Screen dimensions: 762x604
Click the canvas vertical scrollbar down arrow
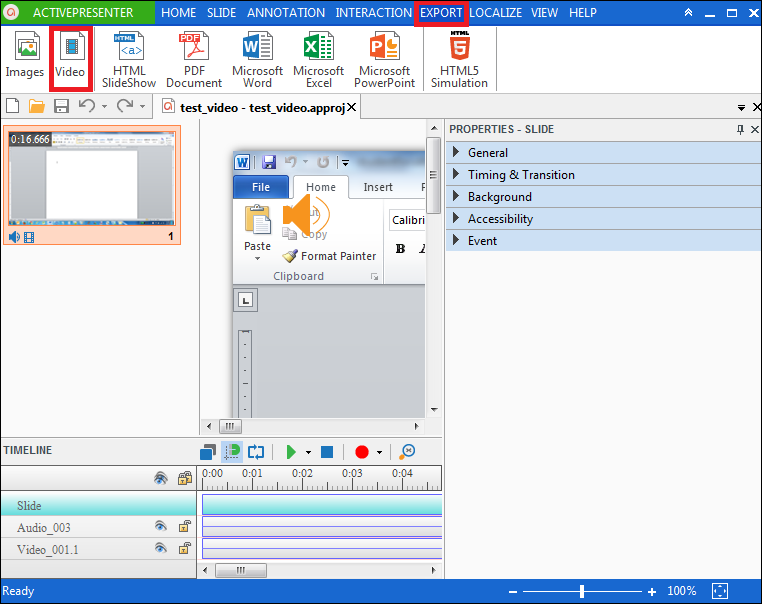click(x=434, y=410)
